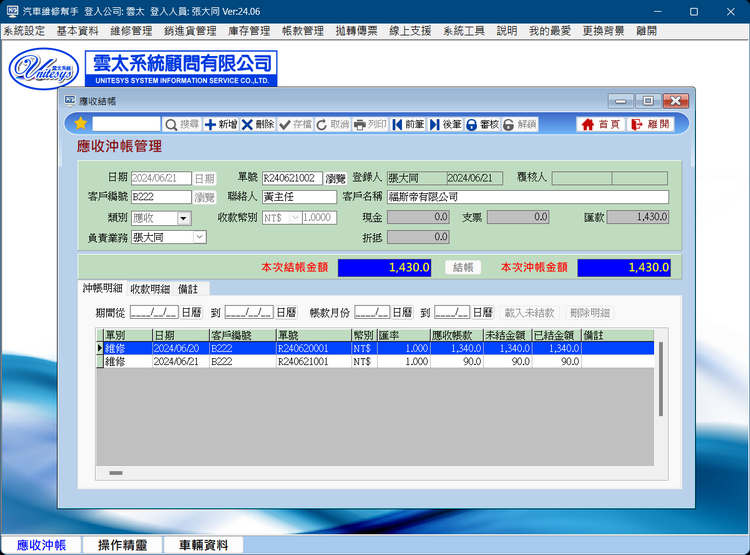Switch to the 備註 tab
The image size is (750, 555).
(188, 289)
